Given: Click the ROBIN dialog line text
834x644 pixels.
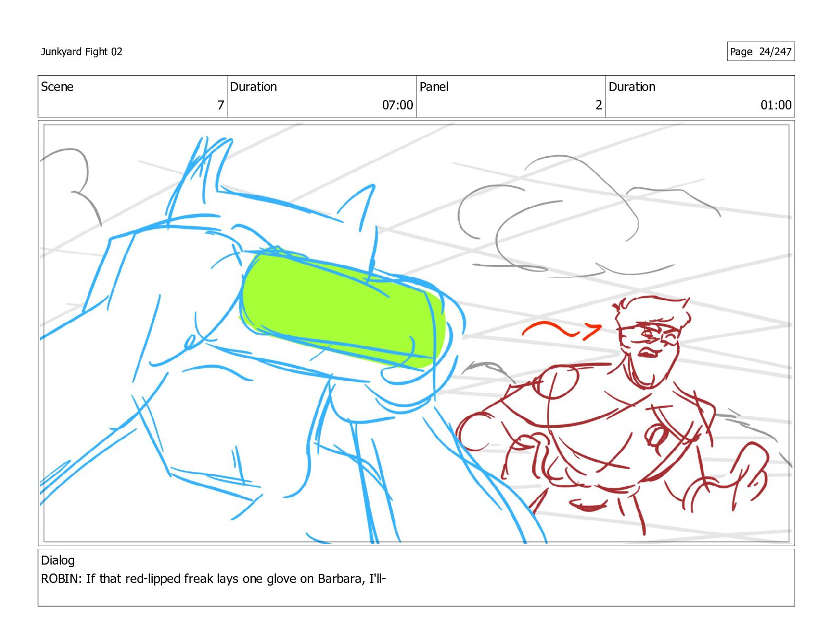Looking at the screenshot, I should pyautogui.click(x=214, y=579).
